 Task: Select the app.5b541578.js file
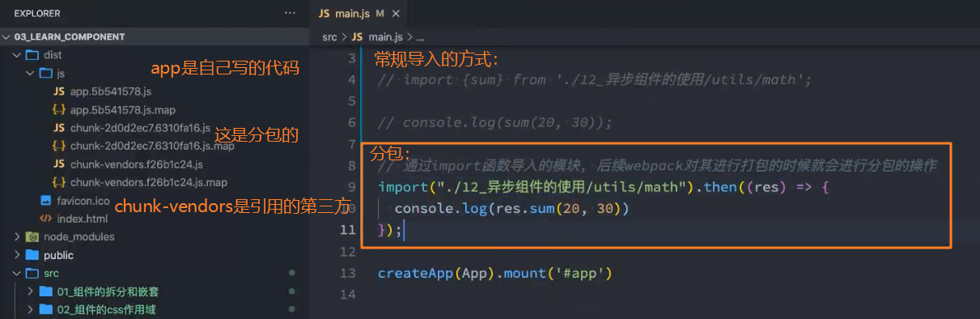pyautogui.click(x=111, y=91)
